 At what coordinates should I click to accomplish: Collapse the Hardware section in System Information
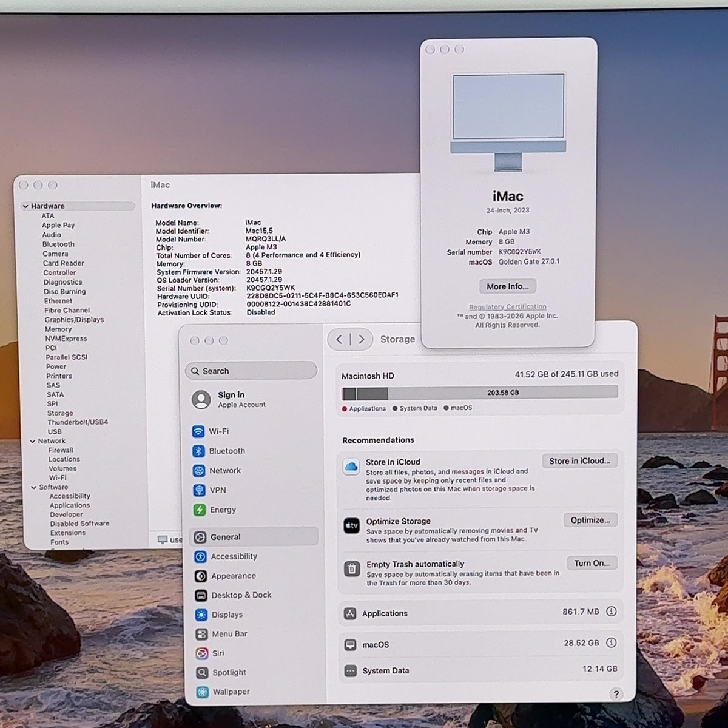point(25,206)
